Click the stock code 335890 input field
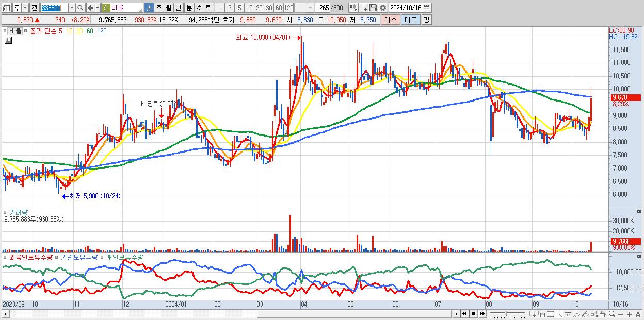This screenshot has height=320, width=644. (x=54, y=8)
